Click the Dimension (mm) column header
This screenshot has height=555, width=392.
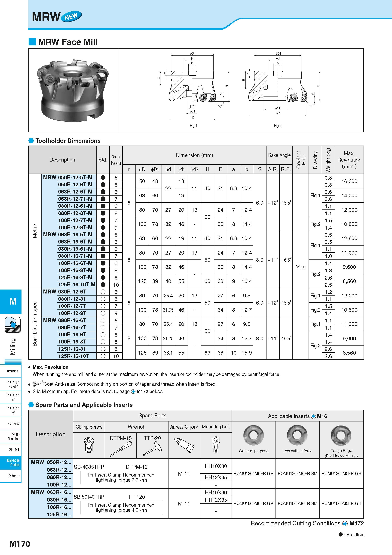pyautogui.click(x=194, y=155)
